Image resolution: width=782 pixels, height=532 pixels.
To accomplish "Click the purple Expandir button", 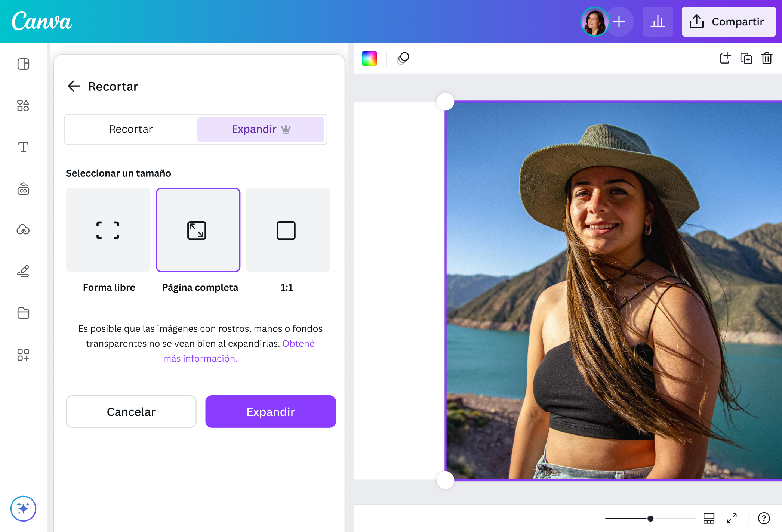I will (x=271, y=412).
